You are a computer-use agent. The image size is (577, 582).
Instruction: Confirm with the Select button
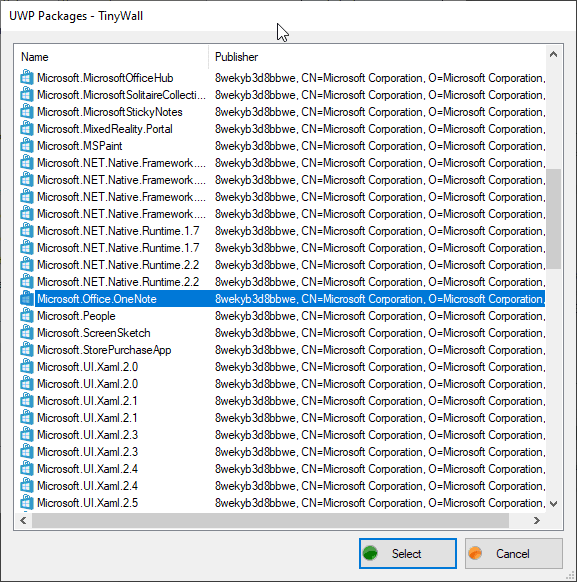pos(407,553)
